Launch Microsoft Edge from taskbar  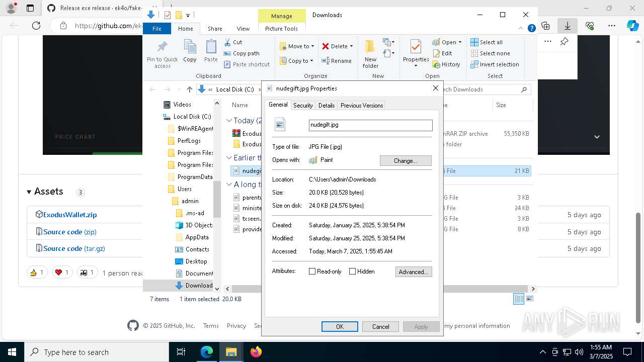pyautogui.click(x=207, y=352)
